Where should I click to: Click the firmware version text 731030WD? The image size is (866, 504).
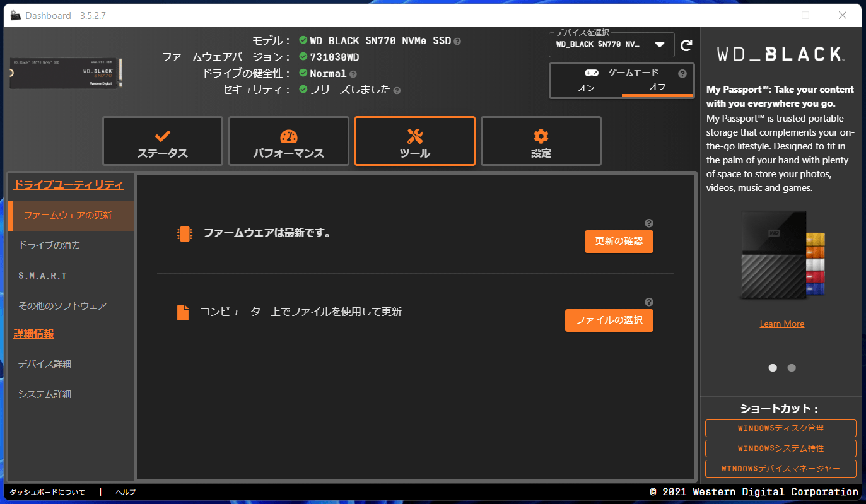coord(335,57)
